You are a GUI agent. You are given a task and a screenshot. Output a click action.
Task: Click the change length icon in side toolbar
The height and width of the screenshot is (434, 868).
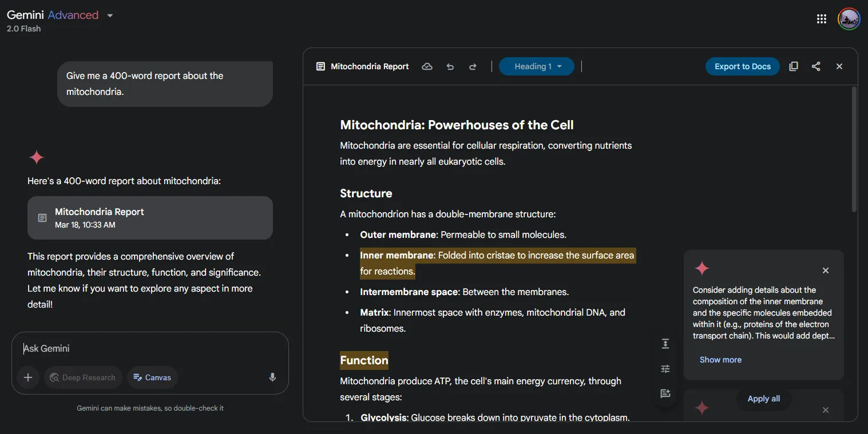[x=665, y=344]
